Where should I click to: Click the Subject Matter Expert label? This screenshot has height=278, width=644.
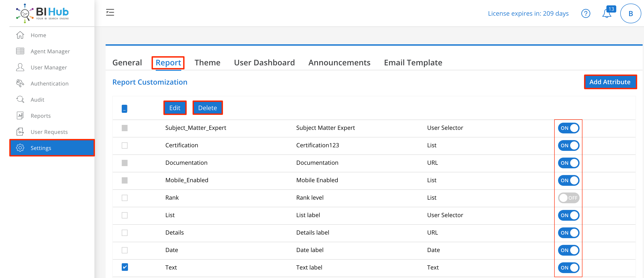pyautogui.click(x=325, y=128)
